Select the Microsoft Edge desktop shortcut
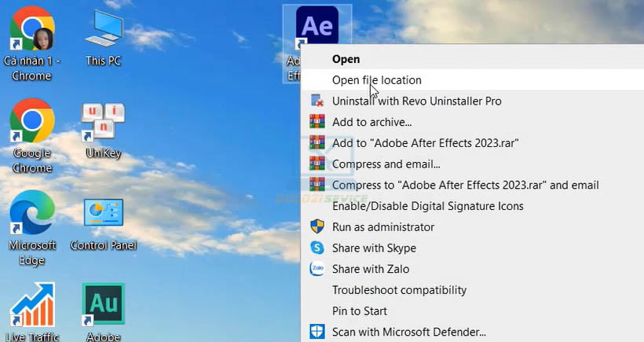This screenshot has width=644, height=342. tap(31, 228)
